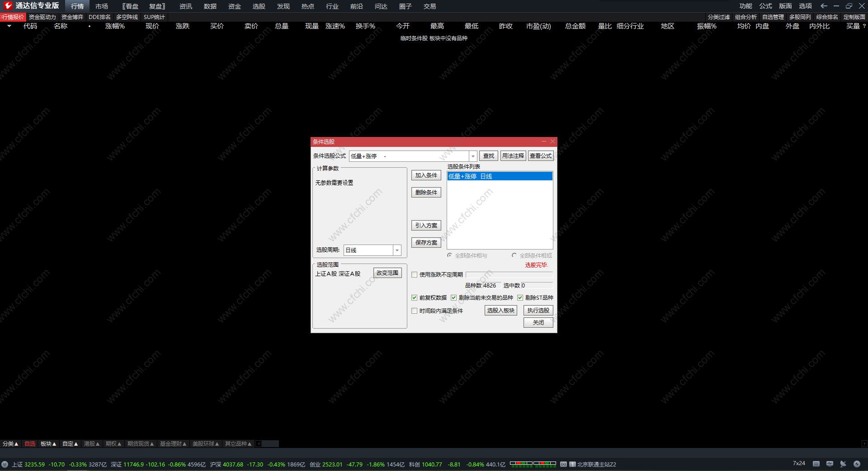Click the numbered 1 icon before 北京联通主站Z2
Screen dimensions: 868x471
(x=572, y=464)
